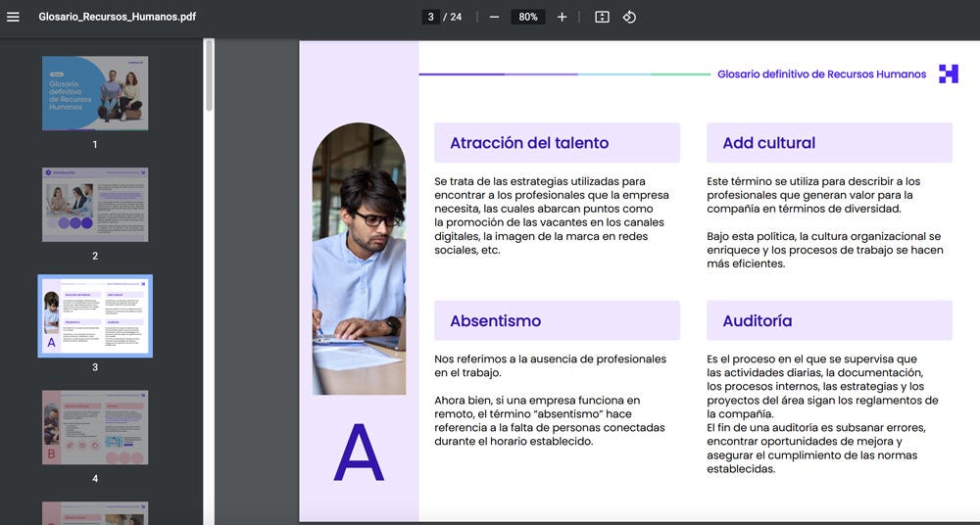Click the total page count 24
This screenshot has height=525, width=980.
pyautogui.click(x=457, y=17)
